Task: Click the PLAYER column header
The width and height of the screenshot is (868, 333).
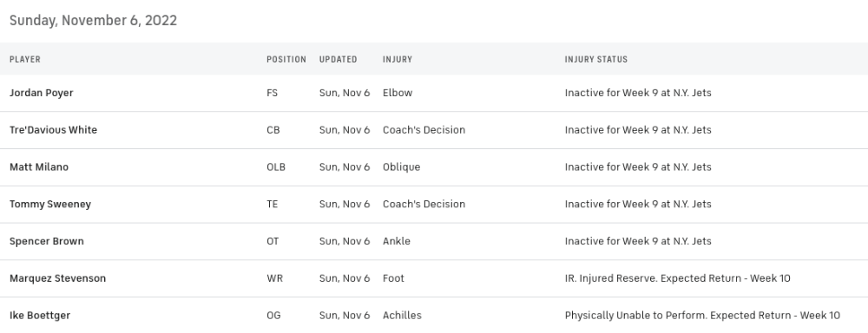Action: pos(25,59)
